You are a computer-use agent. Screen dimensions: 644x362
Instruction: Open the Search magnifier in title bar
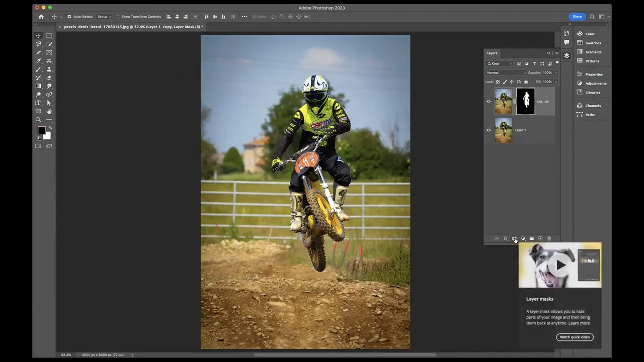[x=592, y=17]
